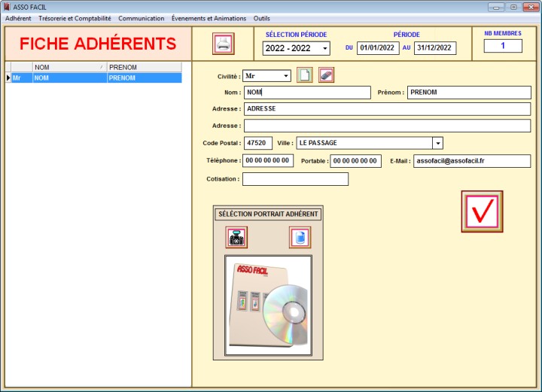Click the printer icon button
This screenshot has width=542, height=392.
224,44
